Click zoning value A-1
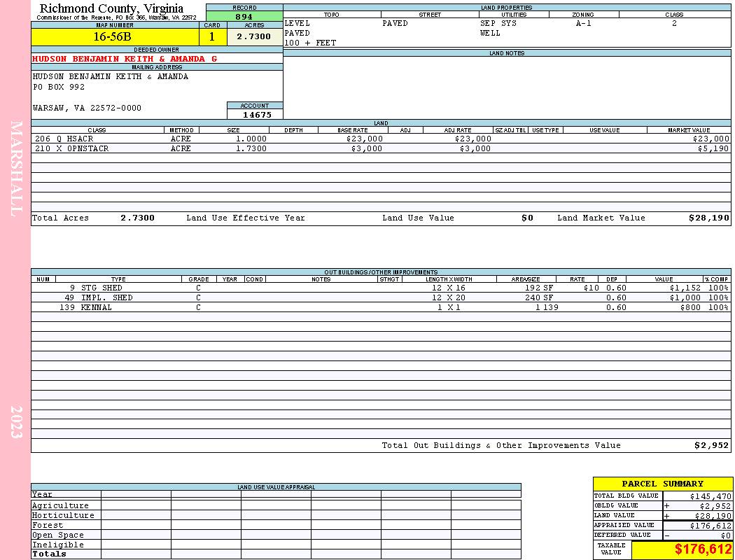The height and width of the screenshot is (560, 735). pos(584,23)
